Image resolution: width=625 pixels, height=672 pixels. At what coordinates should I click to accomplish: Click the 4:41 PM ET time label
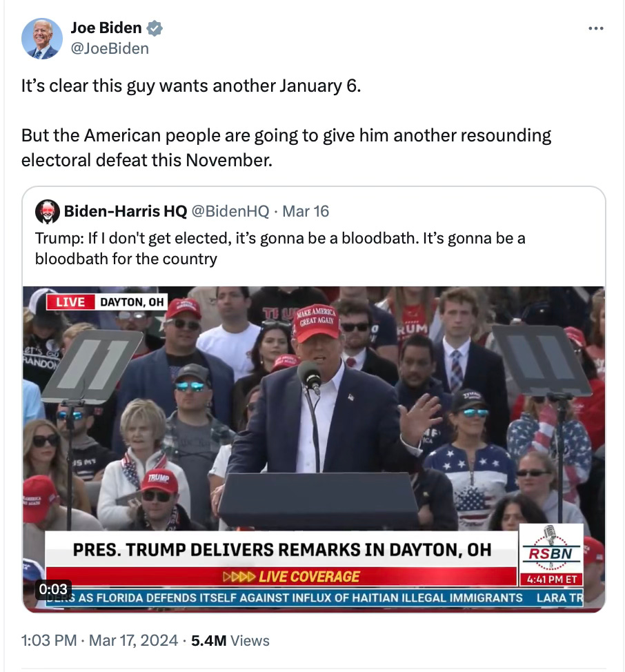coord(552,580)
